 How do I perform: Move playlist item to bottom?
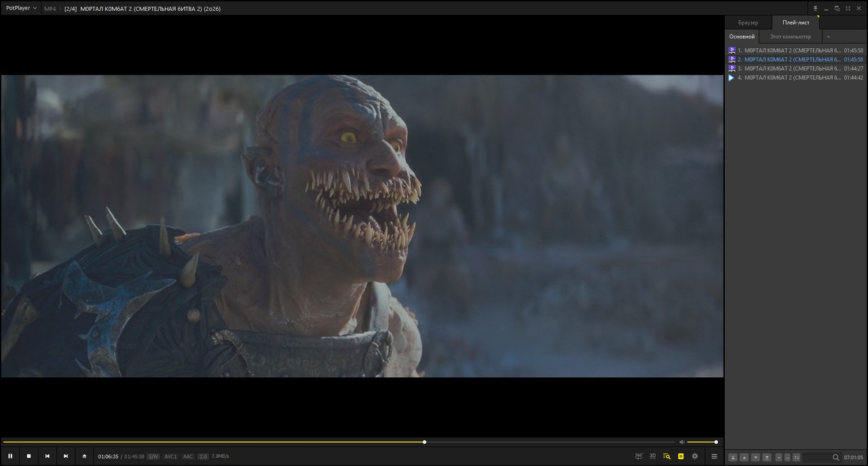pos(767,457)
